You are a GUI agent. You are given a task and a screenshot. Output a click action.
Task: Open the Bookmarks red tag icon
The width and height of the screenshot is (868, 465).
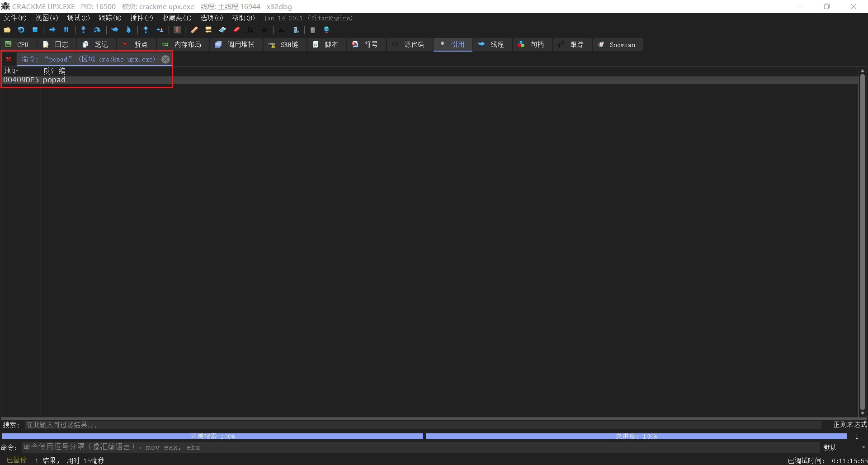236,30
